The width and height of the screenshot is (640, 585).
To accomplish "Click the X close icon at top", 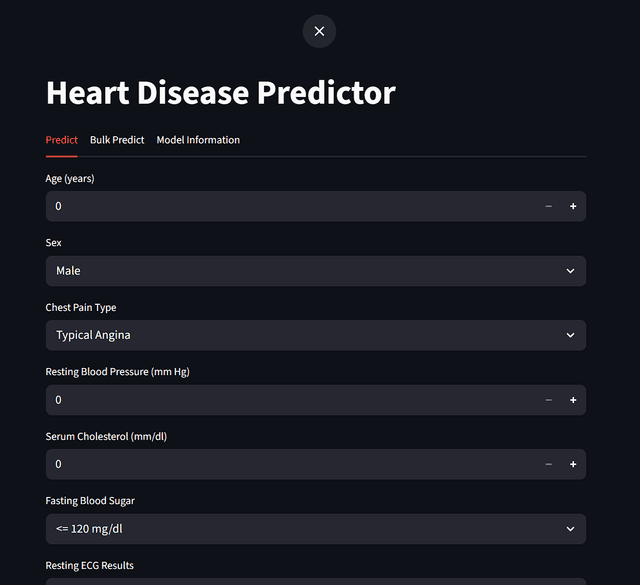I will 319,31.
